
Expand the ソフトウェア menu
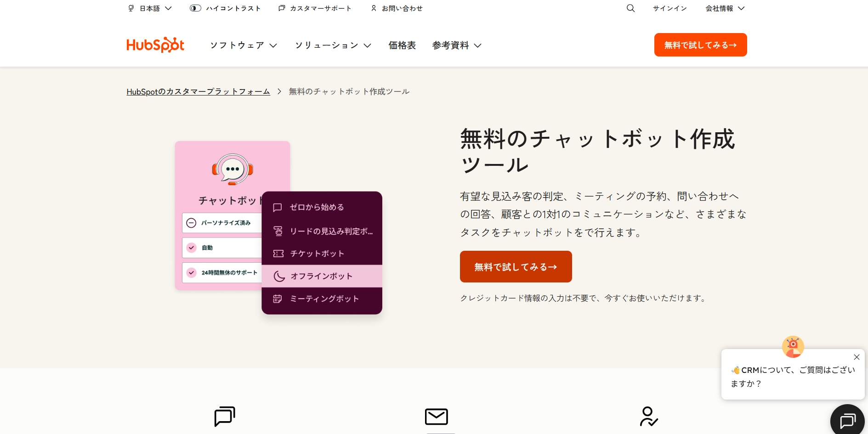(244, 45)
